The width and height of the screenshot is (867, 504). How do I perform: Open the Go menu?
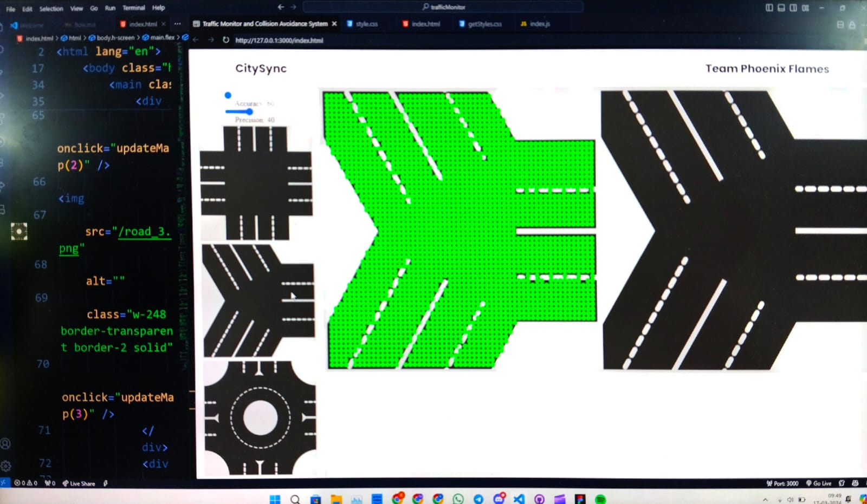pos(94,8)
